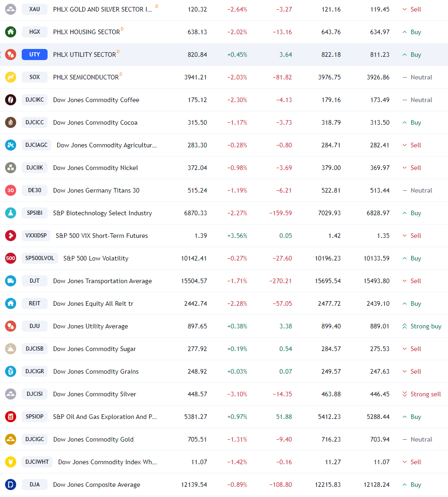Click the Buy rating for SPSIOP

click(x=412, y=417)
